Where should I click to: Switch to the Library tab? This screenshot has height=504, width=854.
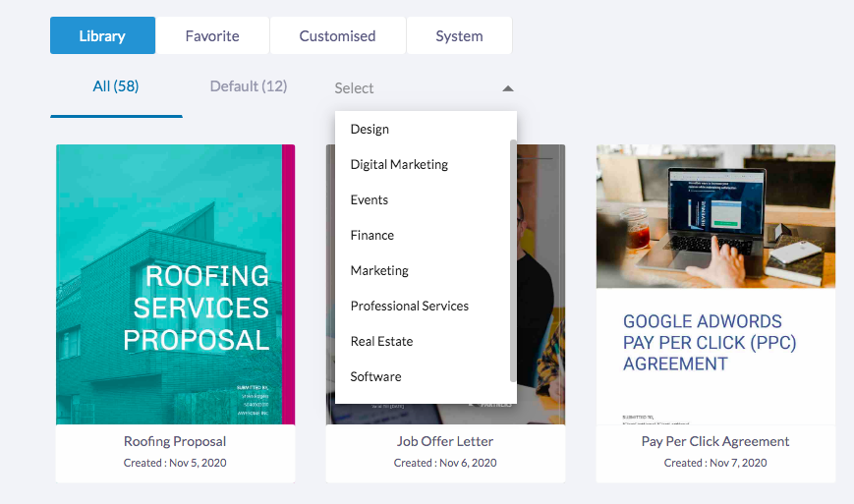[x=102, y=35]
